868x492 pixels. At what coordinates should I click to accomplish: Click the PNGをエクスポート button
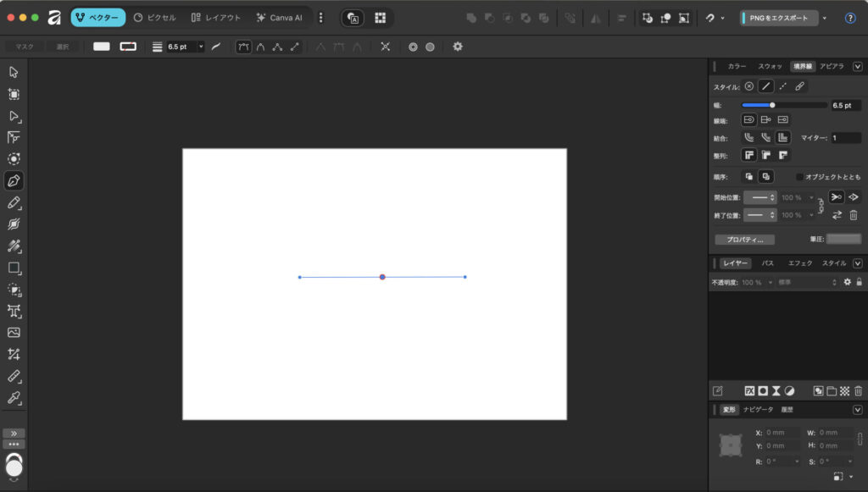point(780,18)
